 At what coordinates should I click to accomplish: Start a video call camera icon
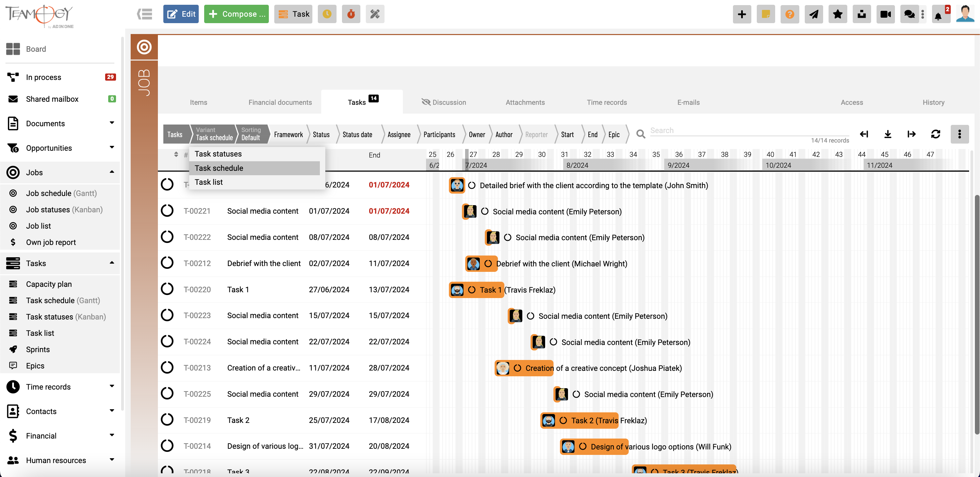click(x=886, y=14)
